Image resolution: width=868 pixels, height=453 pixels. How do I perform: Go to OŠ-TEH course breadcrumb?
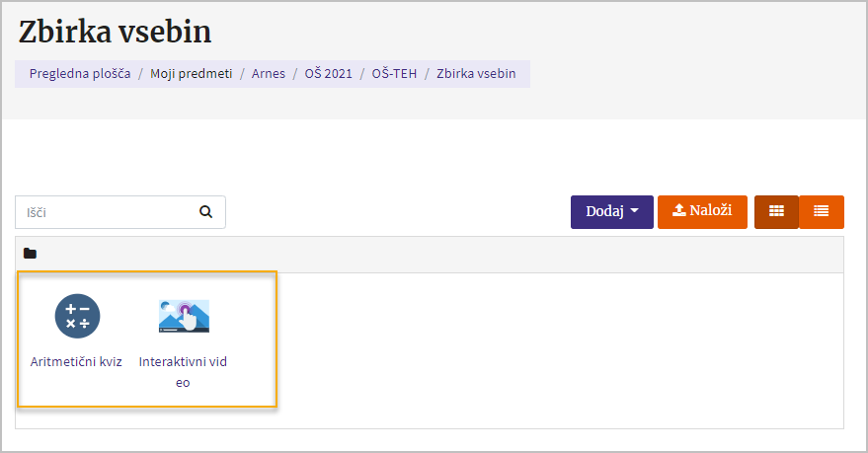pyautogui.click(x=392, y=73)
